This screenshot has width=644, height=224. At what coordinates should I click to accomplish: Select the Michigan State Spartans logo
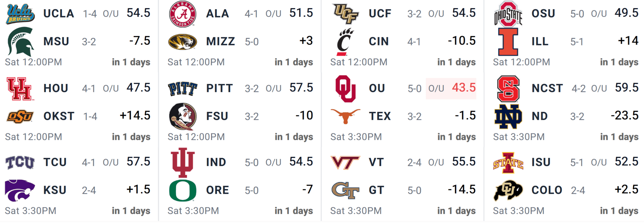click(x=20, y=42)
